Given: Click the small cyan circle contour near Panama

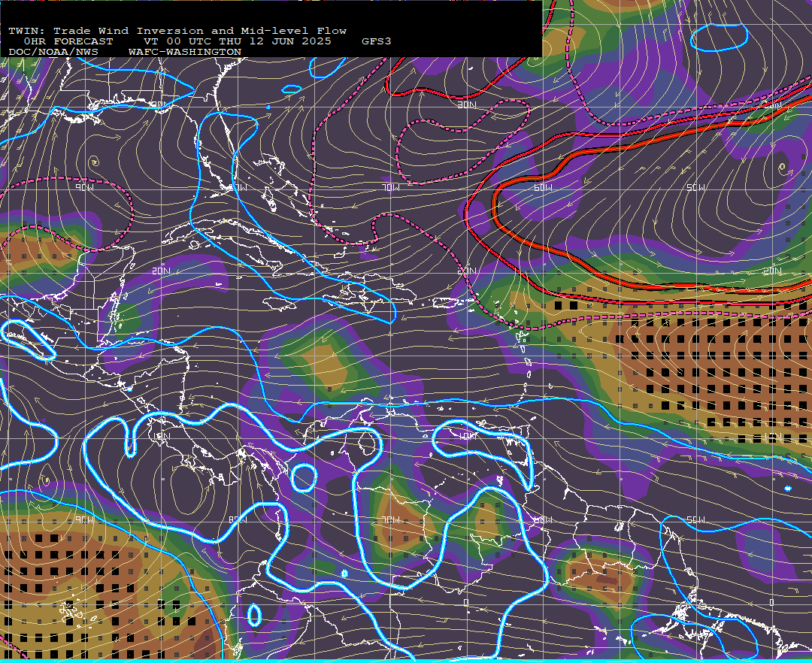Looking at the screenshot, I should click(x=304, y=477).
